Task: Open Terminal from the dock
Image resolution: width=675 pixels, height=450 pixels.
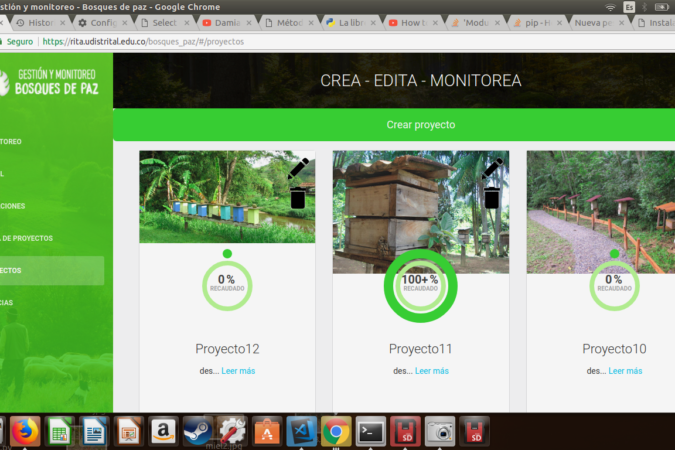Action: [x=371, y=431]
